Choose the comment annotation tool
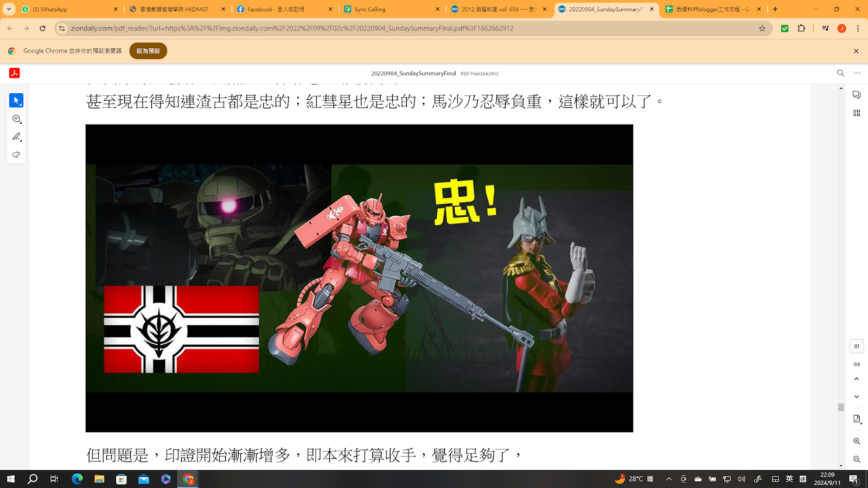The width and height of the screenshot is (868, 488). pyautogui.click(x=16, y=119)
